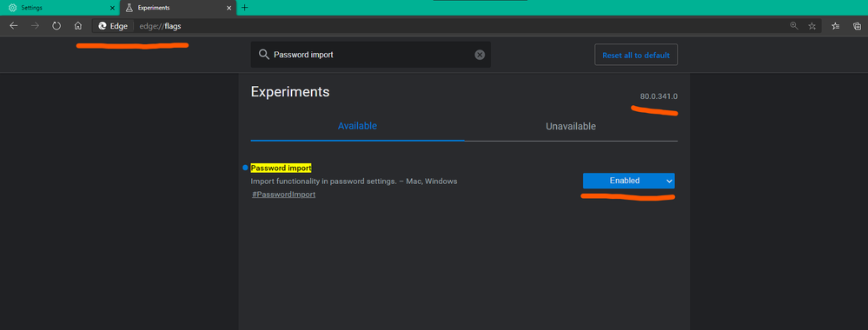Select the Experiments browser tab
The image size is (868, 330).
click(178, 8)
